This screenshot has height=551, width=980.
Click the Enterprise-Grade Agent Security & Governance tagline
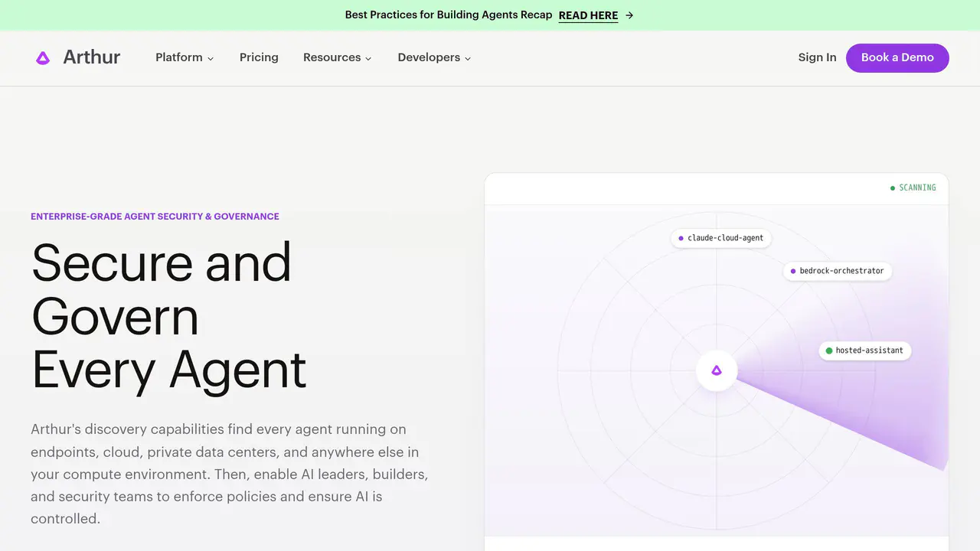[x=155, y=217]
